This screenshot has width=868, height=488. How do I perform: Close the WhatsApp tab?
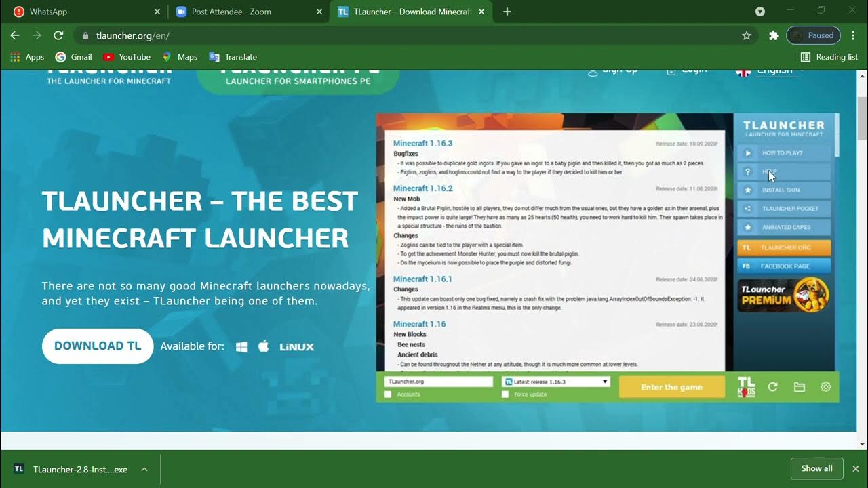(x=157, y=12)
